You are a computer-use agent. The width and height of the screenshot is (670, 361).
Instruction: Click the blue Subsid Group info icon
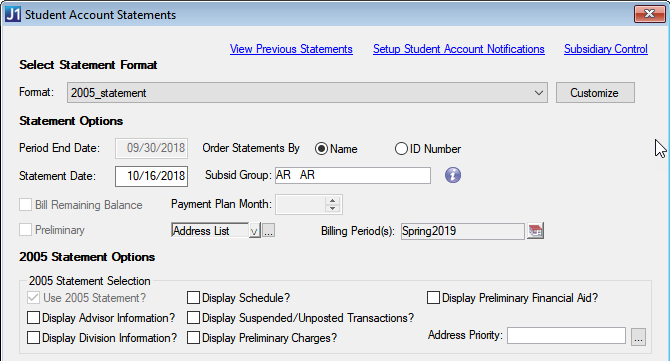click(x=453, y=175)
